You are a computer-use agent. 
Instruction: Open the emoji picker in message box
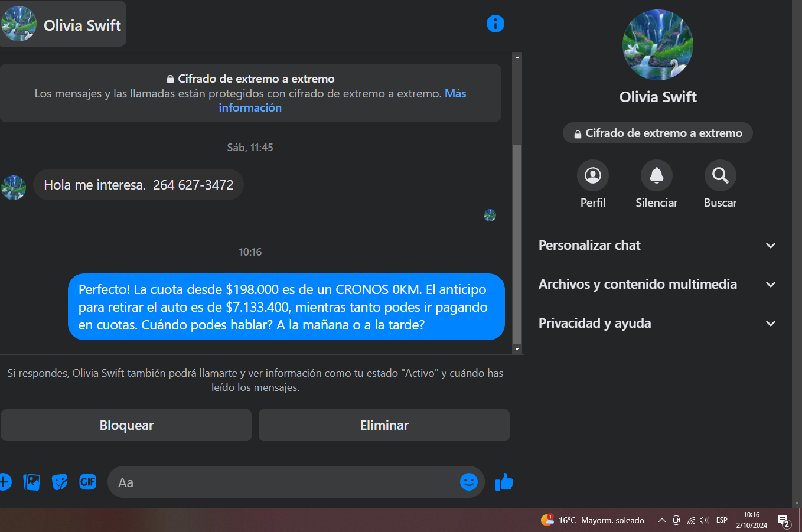(468, 482)
